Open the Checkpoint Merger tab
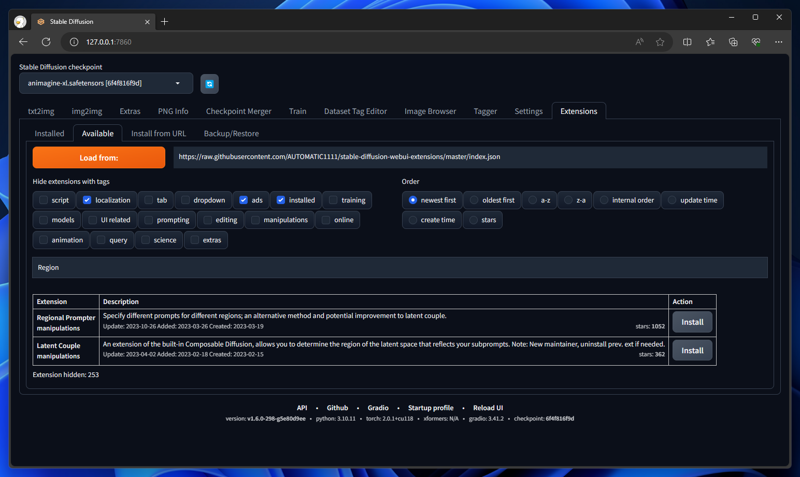The image size is (800, 477). pyautogui.click(x=238, y=111)
